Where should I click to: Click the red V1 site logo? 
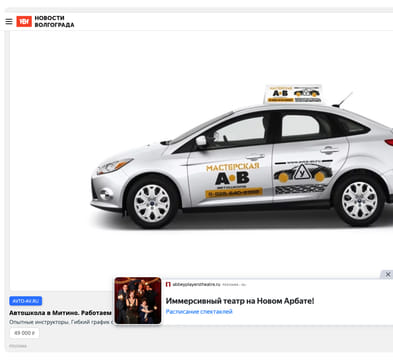(24, 22)
